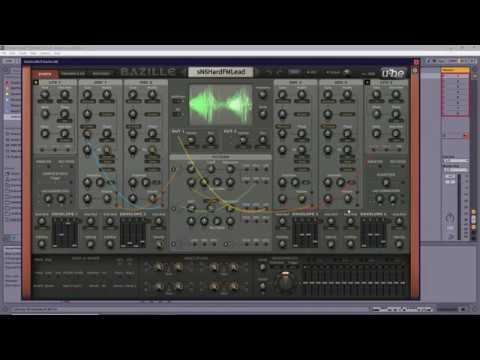
Task: Click the large morphing sequencer dial
Action: pos(285,282)
